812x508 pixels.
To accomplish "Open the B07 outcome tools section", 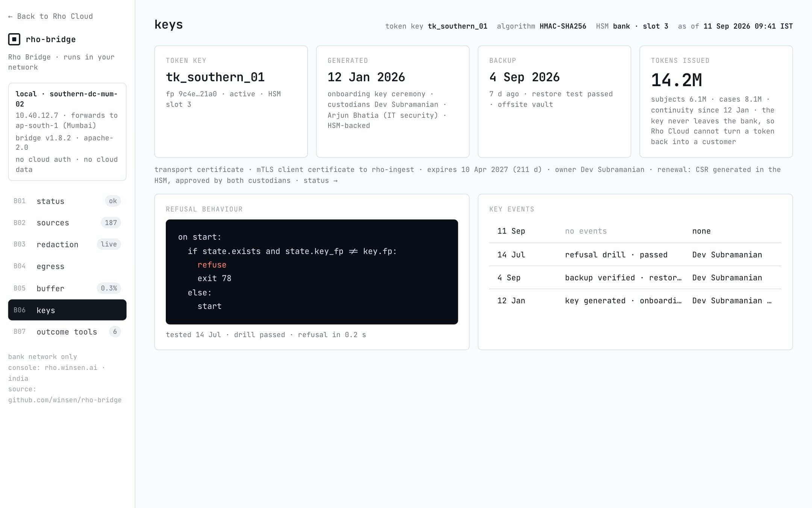I will coord(67,332).
